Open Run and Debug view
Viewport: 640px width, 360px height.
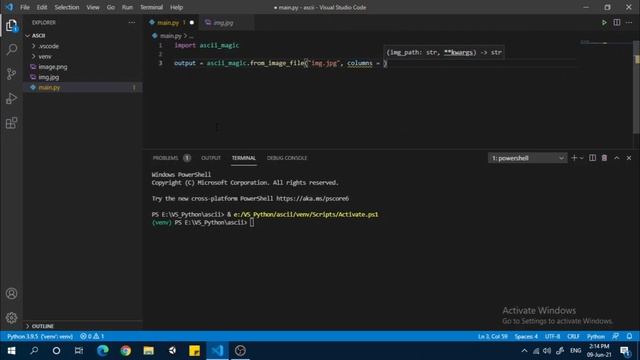click(x=11, y=99)
